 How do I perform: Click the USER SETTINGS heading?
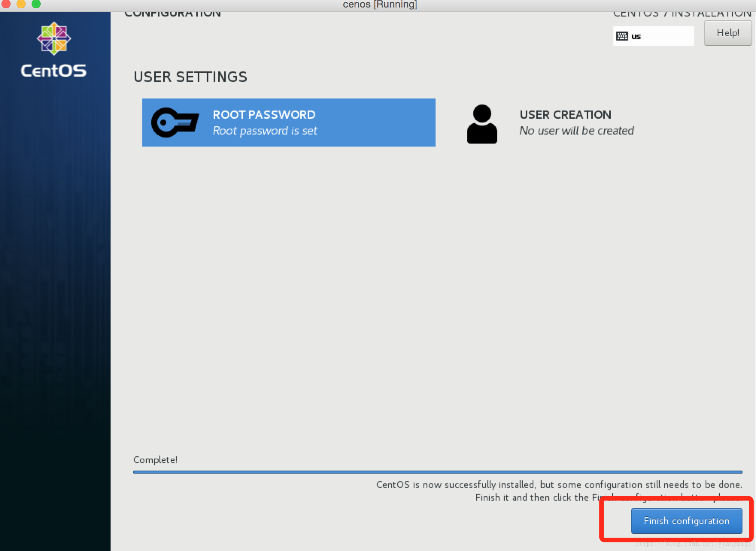coord(190,77)
